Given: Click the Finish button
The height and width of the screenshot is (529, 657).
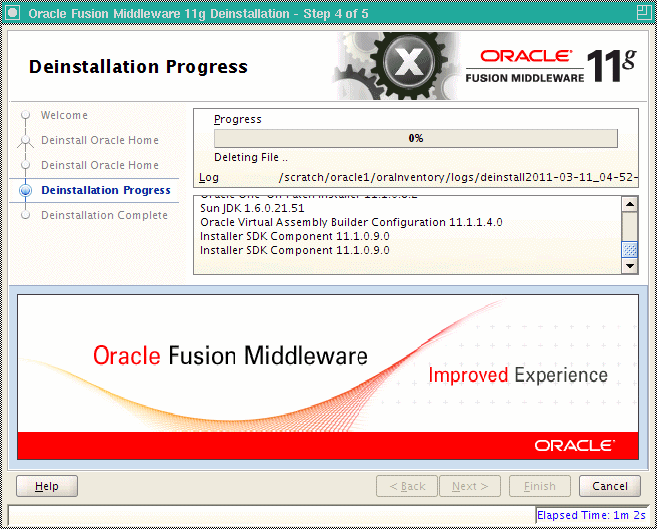Looking at the screenshot, I should coord(540,486).
